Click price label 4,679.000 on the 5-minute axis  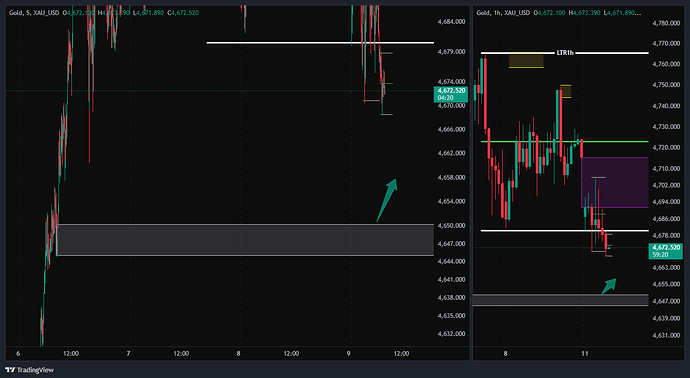click(451, 51)
